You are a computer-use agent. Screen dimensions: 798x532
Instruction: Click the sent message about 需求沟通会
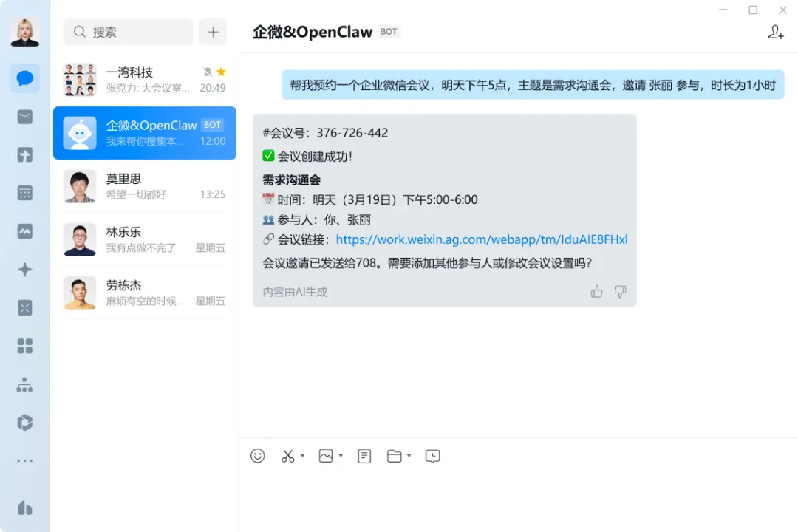tap(533, 85)
